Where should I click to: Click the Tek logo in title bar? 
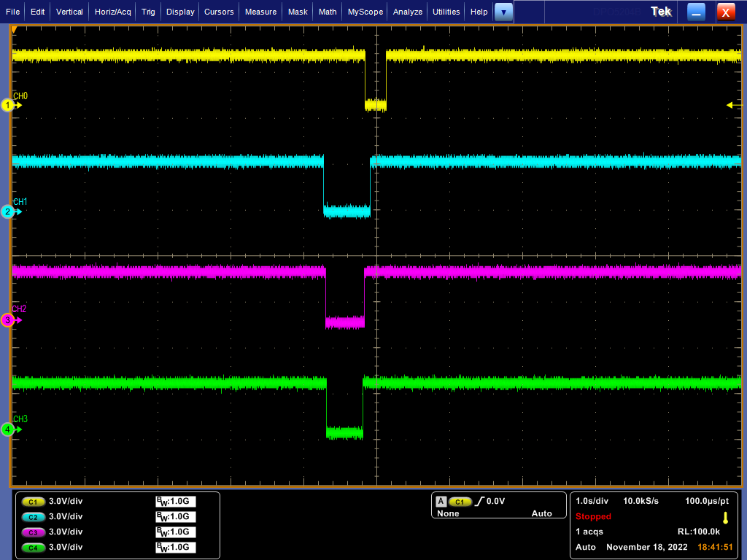(661, 12)
